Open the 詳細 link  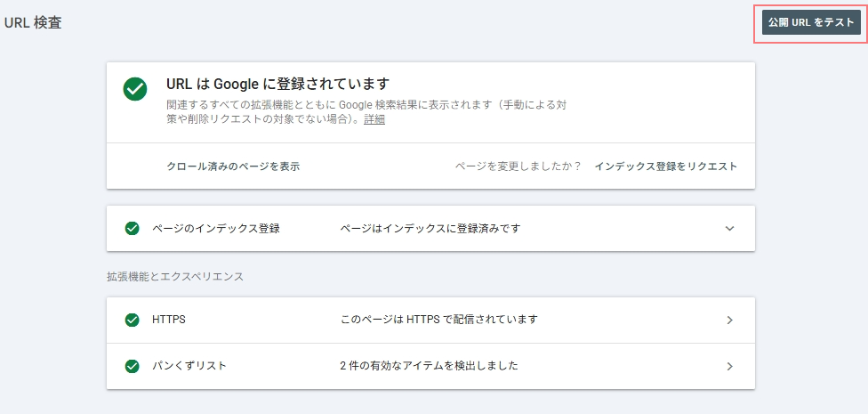coord(374,119)
